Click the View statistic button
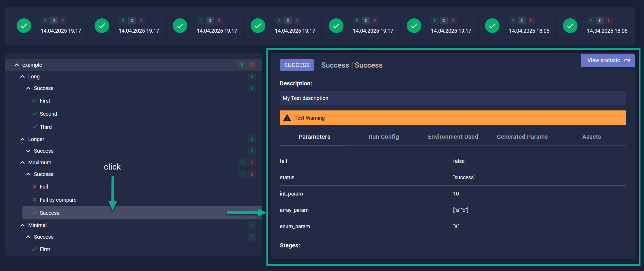The image size is (644, 271). [608, 60]
